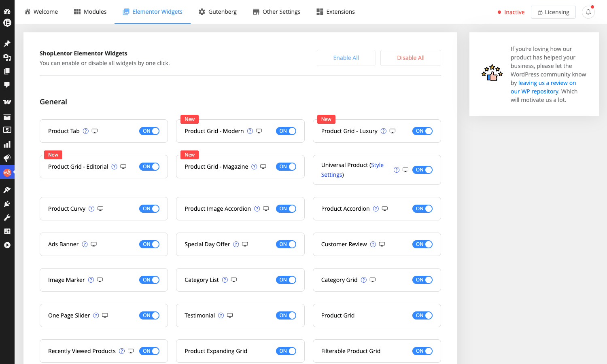Toggle the Product Grid - Editorial switch
This screenshot has width=607, height=364.
(149, 167)
